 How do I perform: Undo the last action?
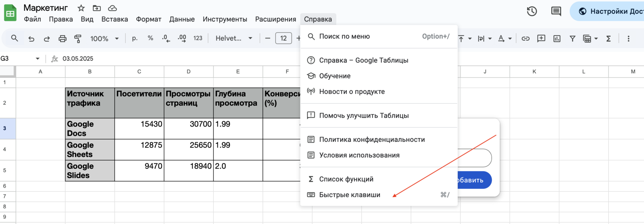click(31, 38)
